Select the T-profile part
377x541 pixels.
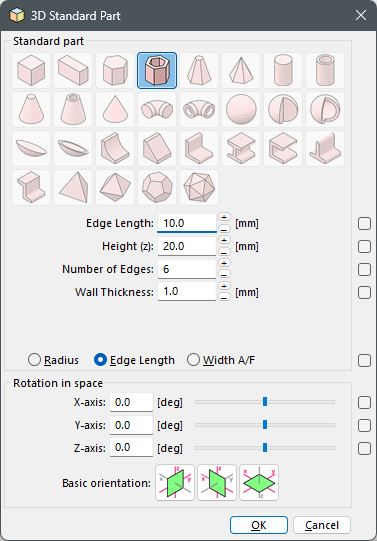[325, 148]
